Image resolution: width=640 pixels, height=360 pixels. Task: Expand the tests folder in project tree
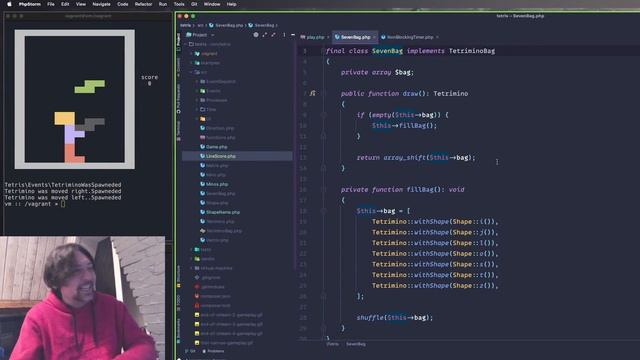click(x=192, y=249)
